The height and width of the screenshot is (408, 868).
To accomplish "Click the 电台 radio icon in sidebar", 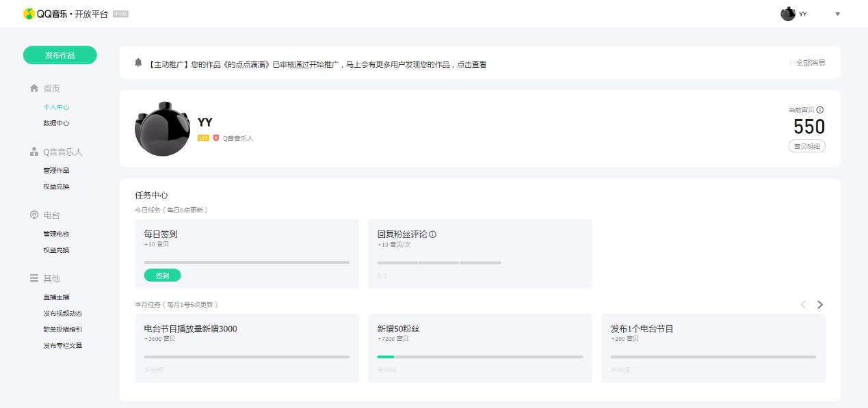I will pyautogui.click(x=34, y=215).
